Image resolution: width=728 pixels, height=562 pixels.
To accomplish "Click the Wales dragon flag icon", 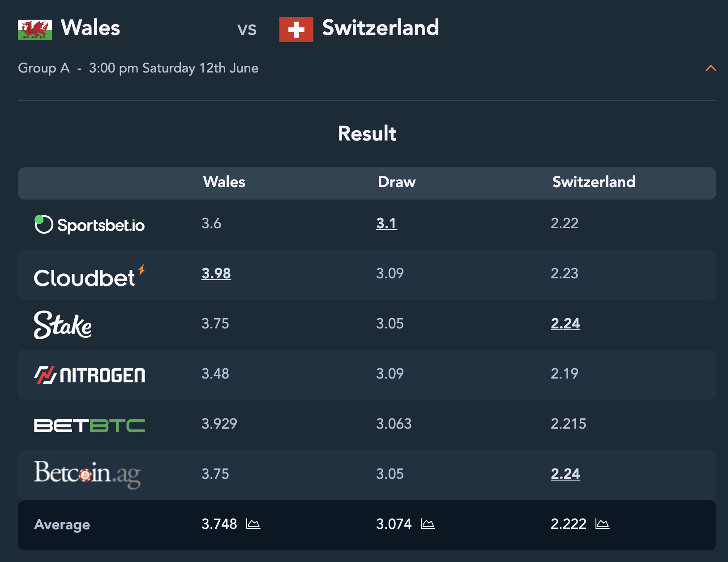I will (x=35, y=30).
